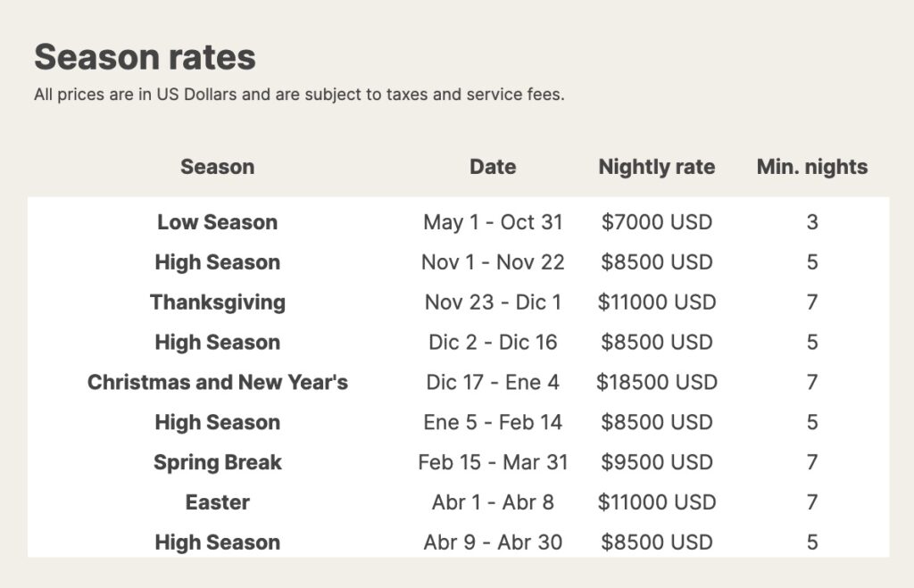Click the Season rates heading
This screenshot has width=914, height=588.
point(145,58)
